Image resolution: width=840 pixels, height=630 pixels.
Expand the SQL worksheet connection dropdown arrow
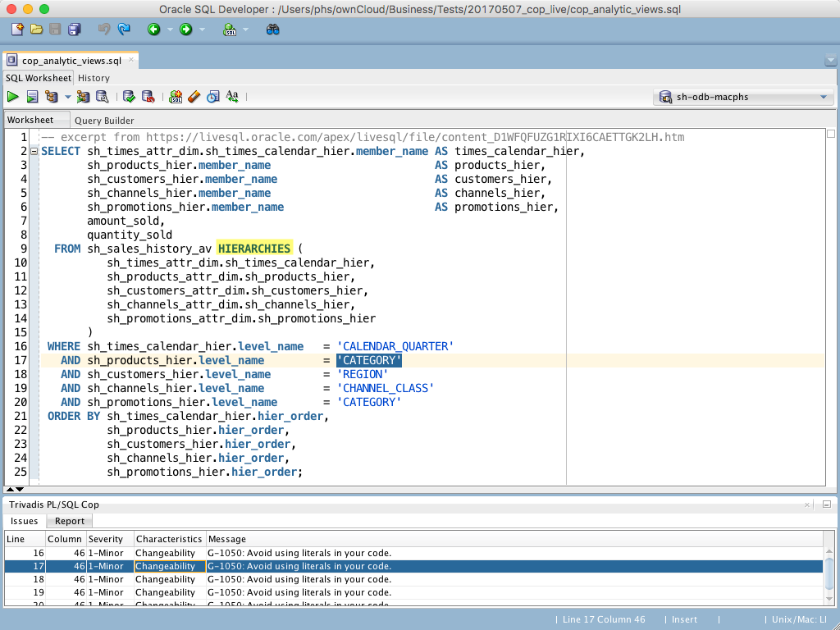[246, 30]
